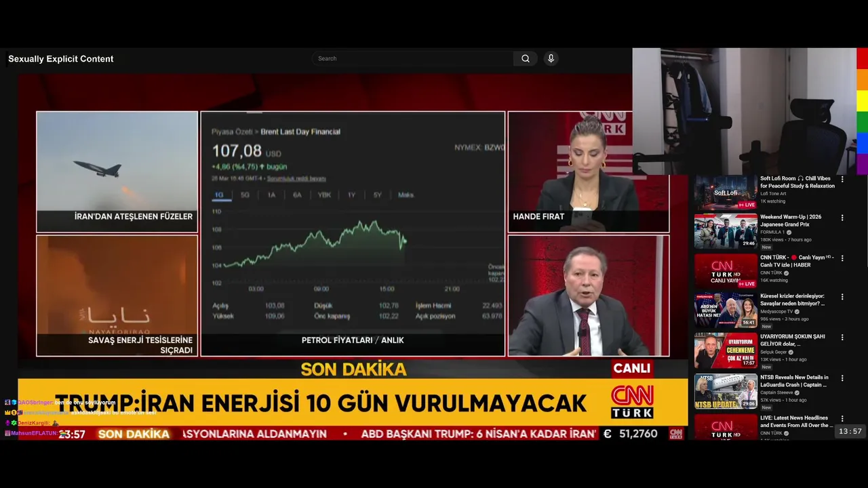Click the 'İRAN'DAN ATEŞLENEN FÜZELER' caption
This screenshot has width=868, height=488.
click(x=134, y=217)
